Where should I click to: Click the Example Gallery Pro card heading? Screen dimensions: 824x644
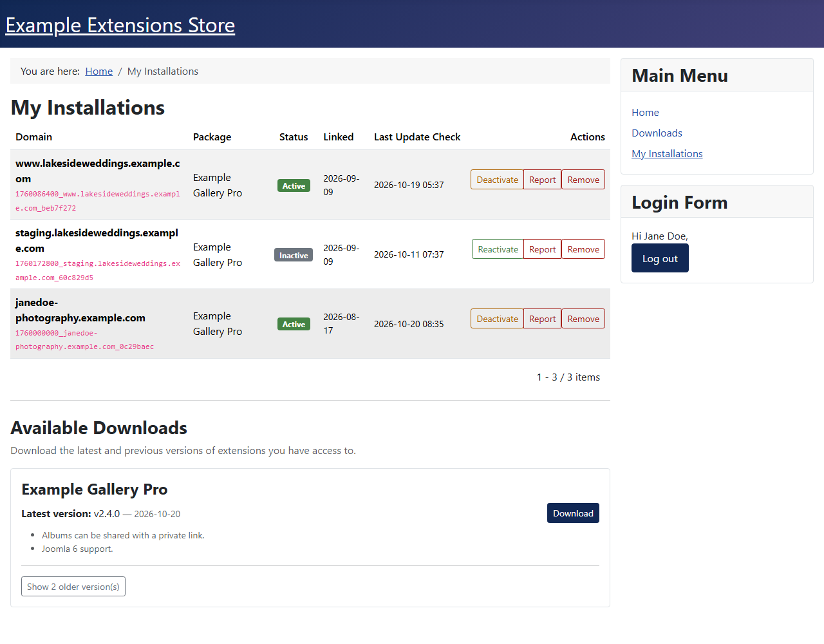tap(95, 489)
